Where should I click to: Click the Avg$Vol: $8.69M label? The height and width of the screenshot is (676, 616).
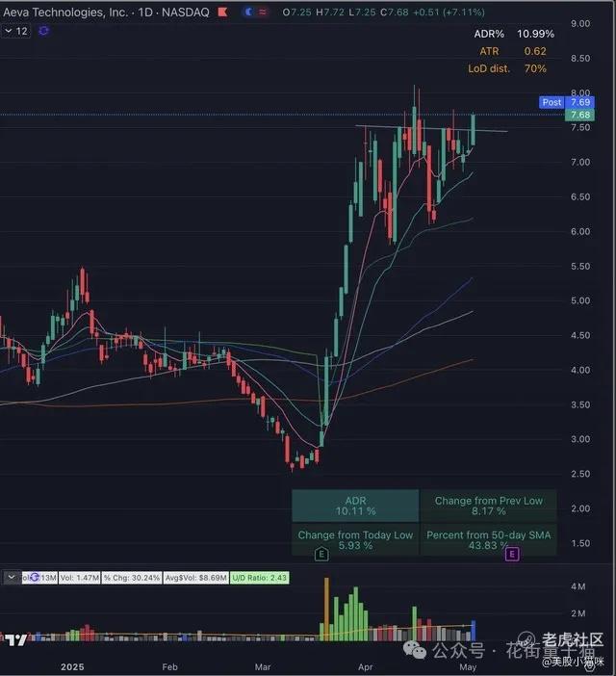[x=196, y=578]
